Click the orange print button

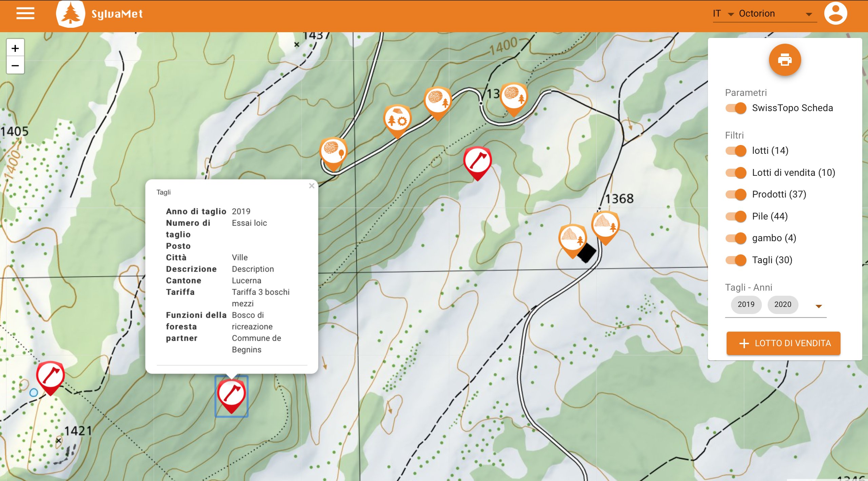click(785, 60)
